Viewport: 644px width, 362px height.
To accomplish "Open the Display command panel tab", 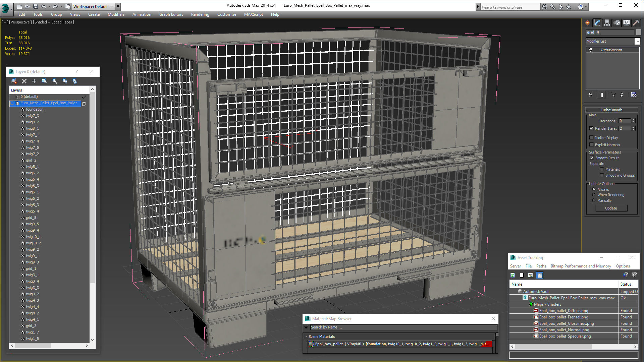I will coord(627,23).
